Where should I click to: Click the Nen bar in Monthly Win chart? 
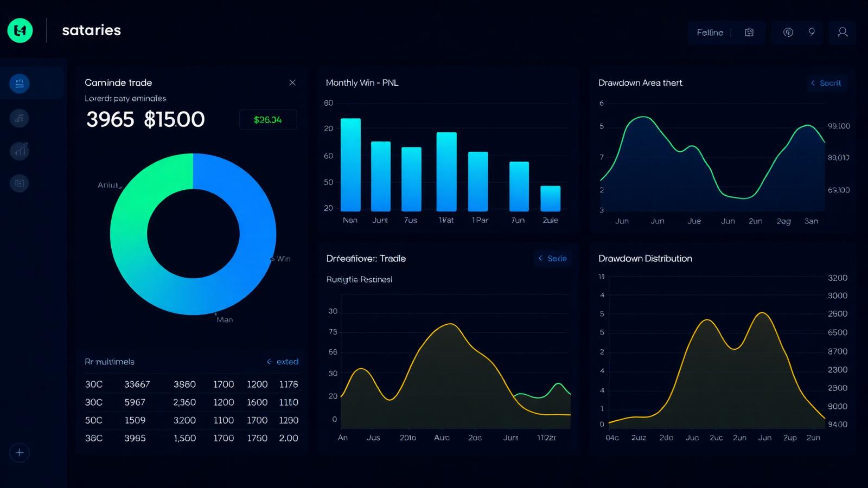tap(350, 165)
